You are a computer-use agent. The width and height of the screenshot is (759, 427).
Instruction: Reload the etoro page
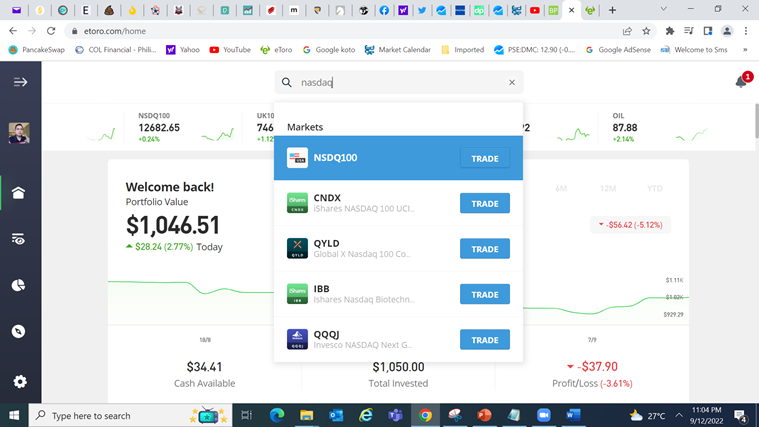pos(51,31)
